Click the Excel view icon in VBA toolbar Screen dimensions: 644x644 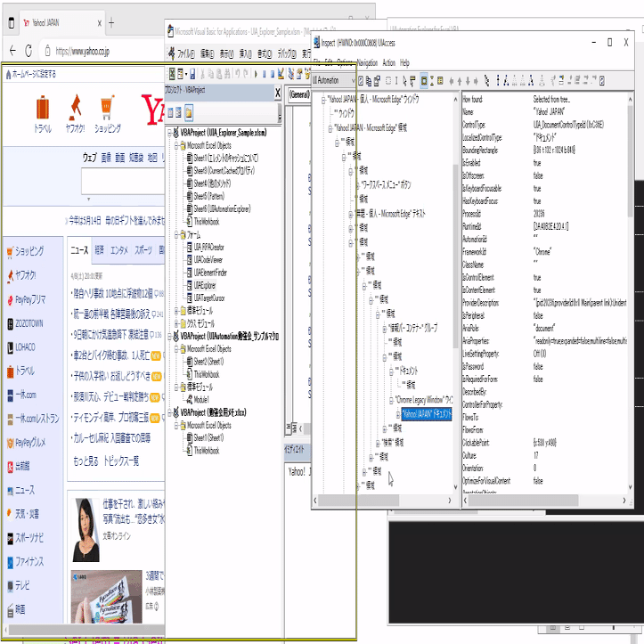pyautogui.click(x=172, y=74)
